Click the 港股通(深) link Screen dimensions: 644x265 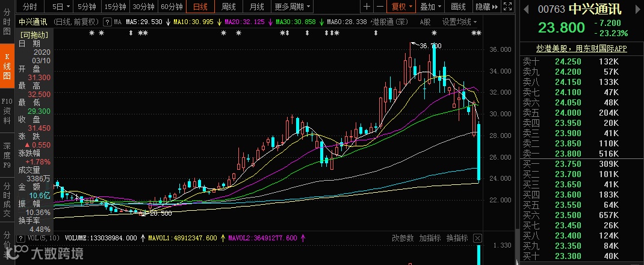(390, 22)
